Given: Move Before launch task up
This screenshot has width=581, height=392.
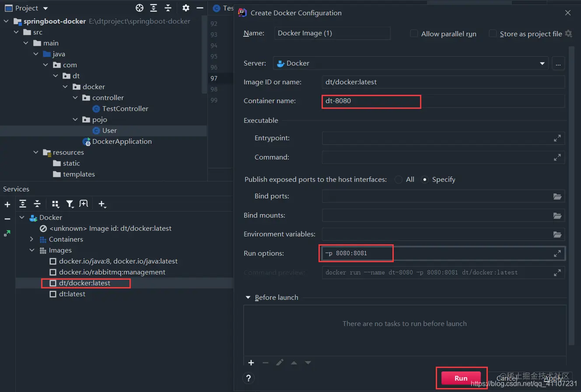Looking at the screenshot, I should click(x=294, y=363).
